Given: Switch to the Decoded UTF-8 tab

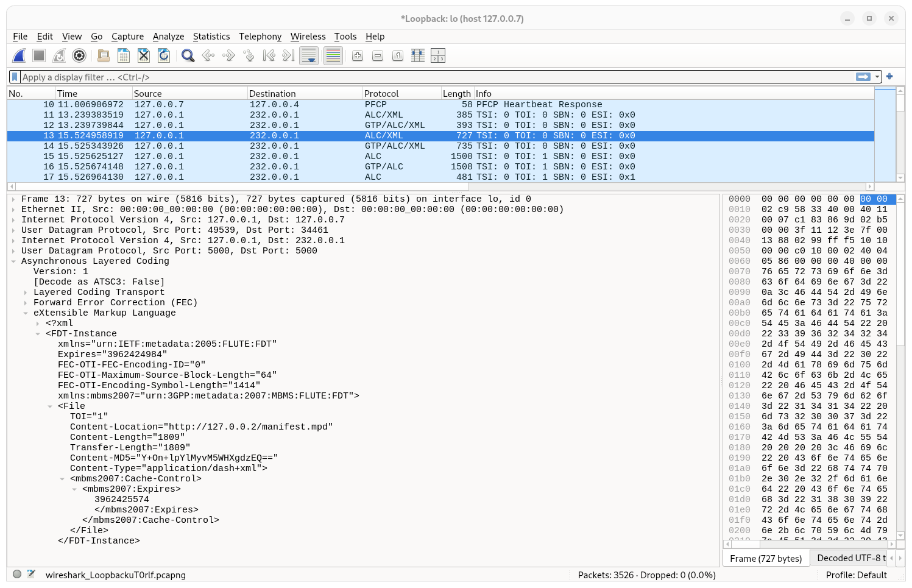Looking at the screenshot, I should [849, 558].
